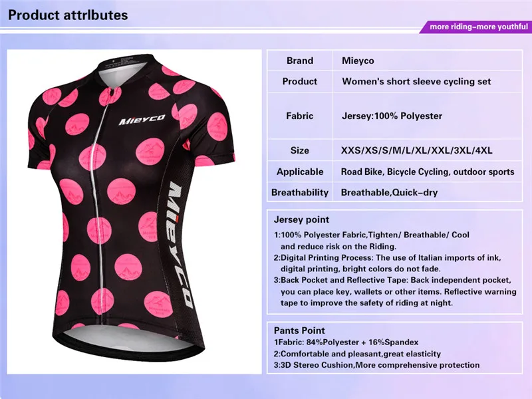This screenshot has height=399, width=532.
Task: Click the 'more riding-more youthful' banner
Action: click(476, 27)
